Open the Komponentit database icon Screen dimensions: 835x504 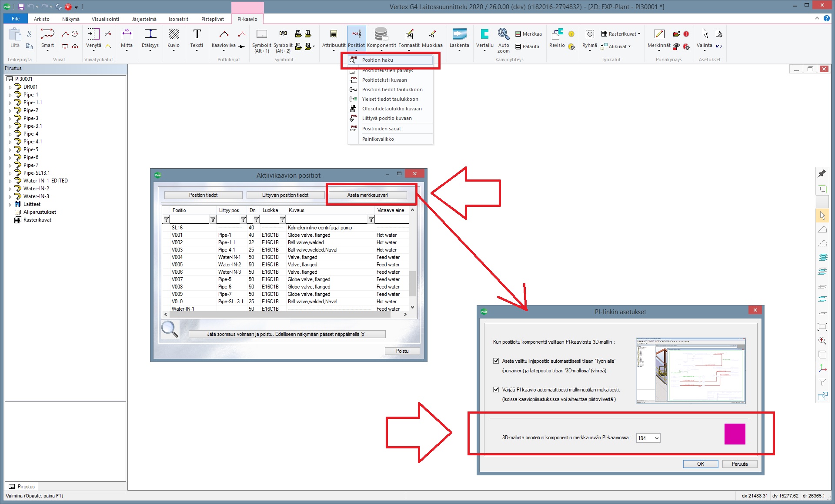pos(381,34)
